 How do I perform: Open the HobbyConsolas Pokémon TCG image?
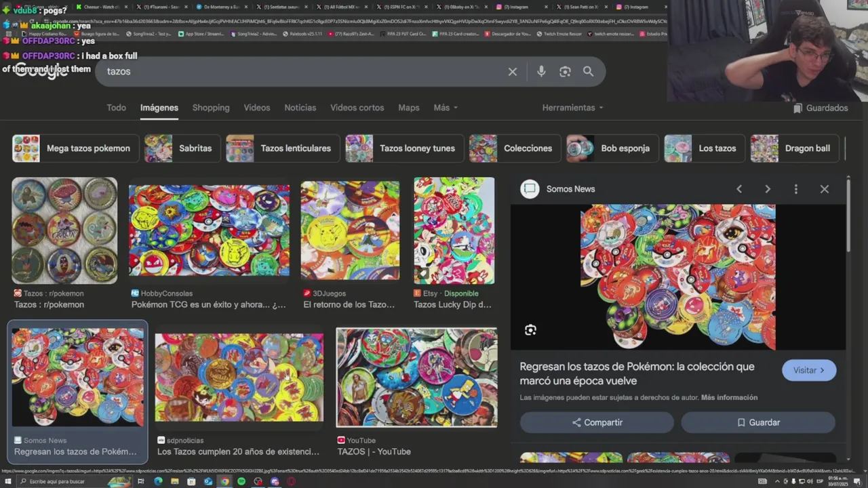[209, 230]
